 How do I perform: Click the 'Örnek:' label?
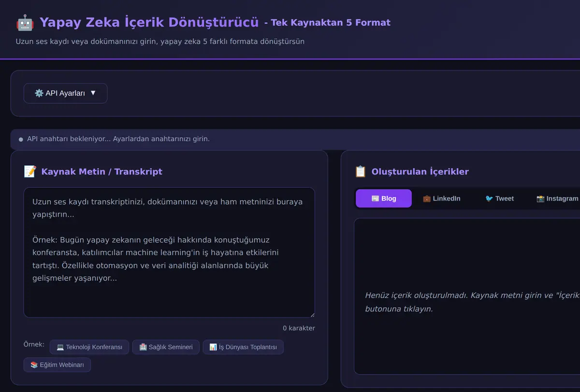34,344
